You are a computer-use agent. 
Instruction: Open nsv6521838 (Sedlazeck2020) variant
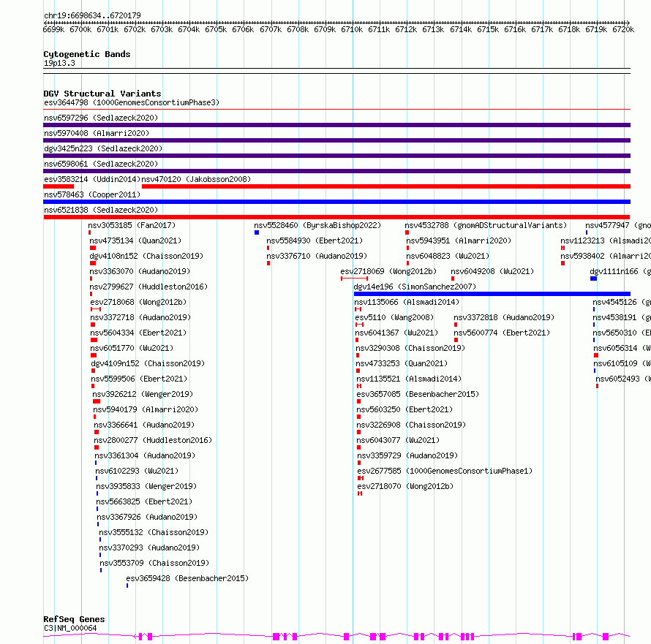tap(101, 210)
